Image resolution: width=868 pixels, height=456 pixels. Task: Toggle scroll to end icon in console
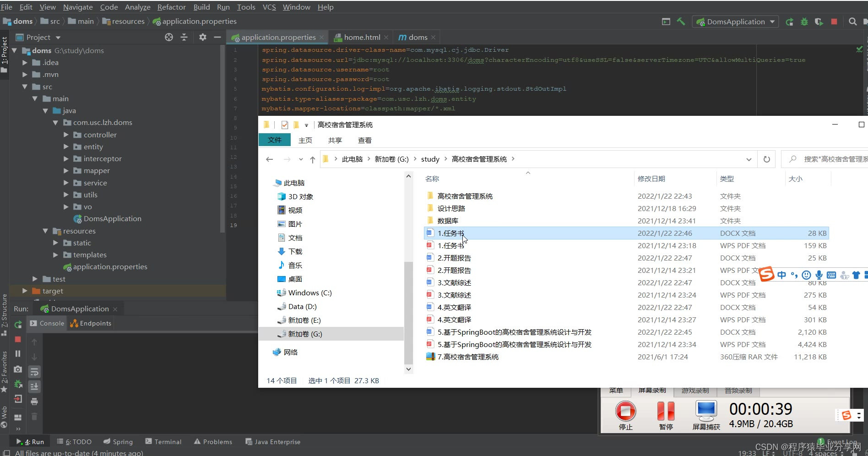[x=34, y=387]
